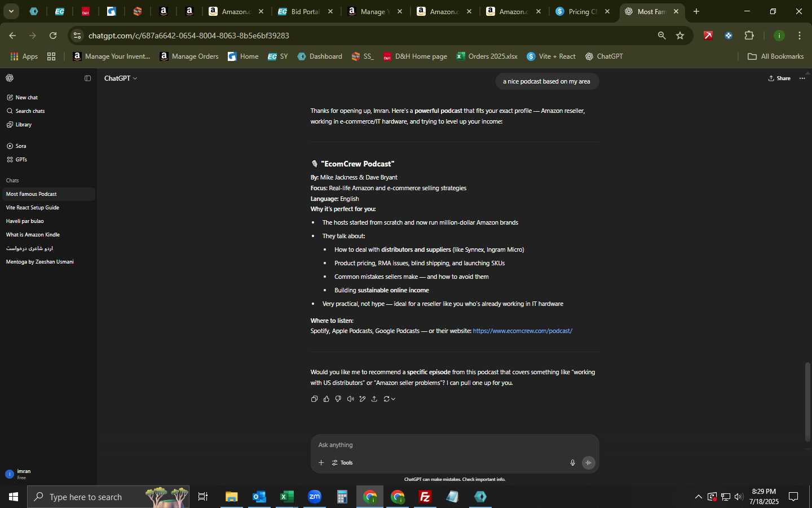
Task: Click the user message 'a nice podcast based on my area'
Action: (x=546, y=81)
